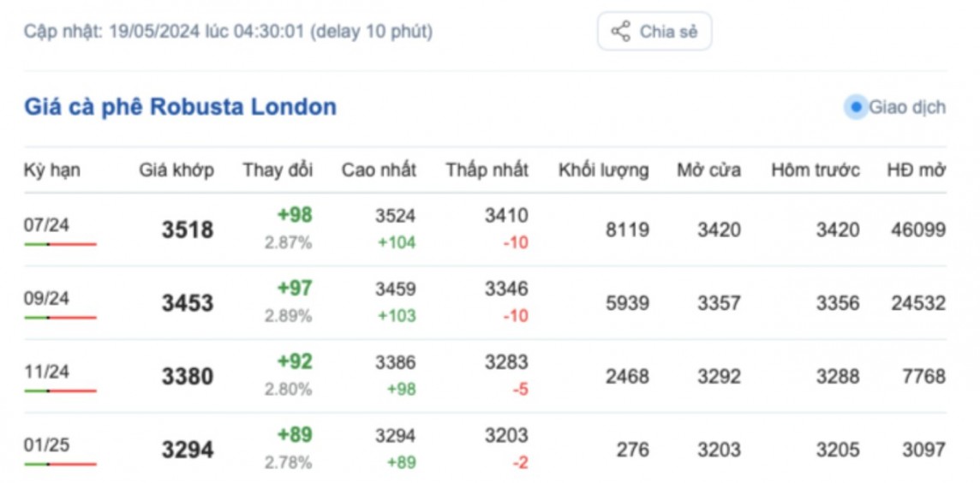Click the Cao nhất column header

point(379,170)
